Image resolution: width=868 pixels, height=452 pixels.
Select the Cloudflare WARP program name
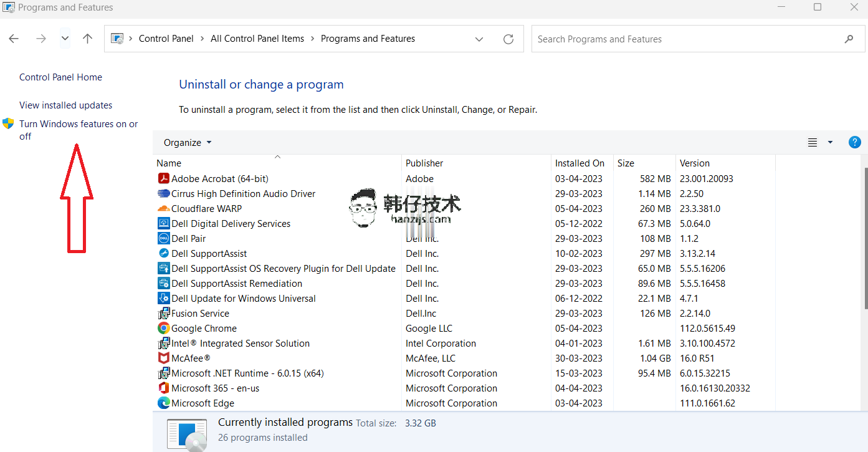click(x=207, y=209)
